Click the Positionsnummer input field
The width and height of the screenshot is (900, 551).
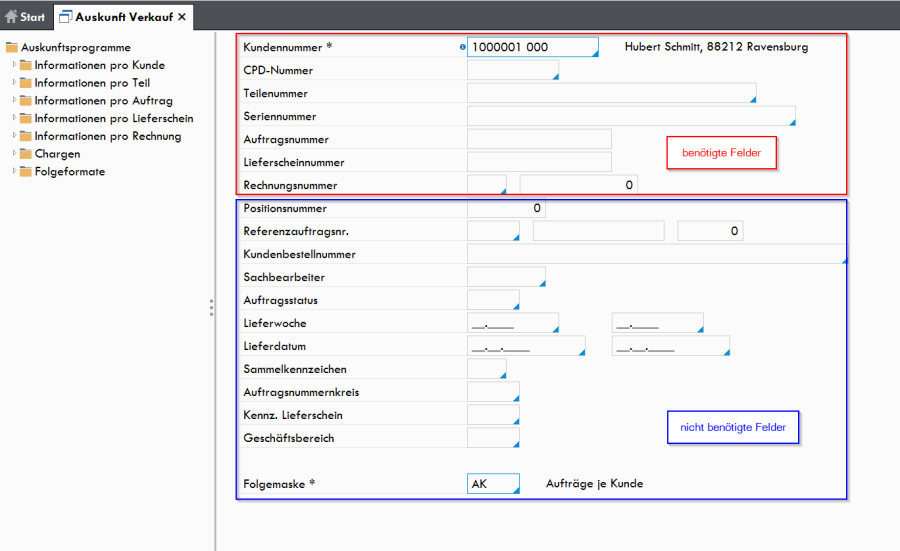[506, 208]
